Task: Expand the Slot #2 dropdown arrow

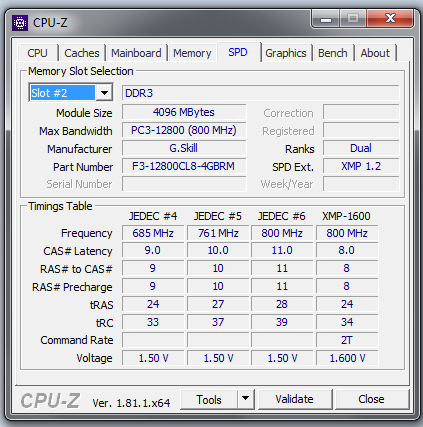Action: (104, 93)
